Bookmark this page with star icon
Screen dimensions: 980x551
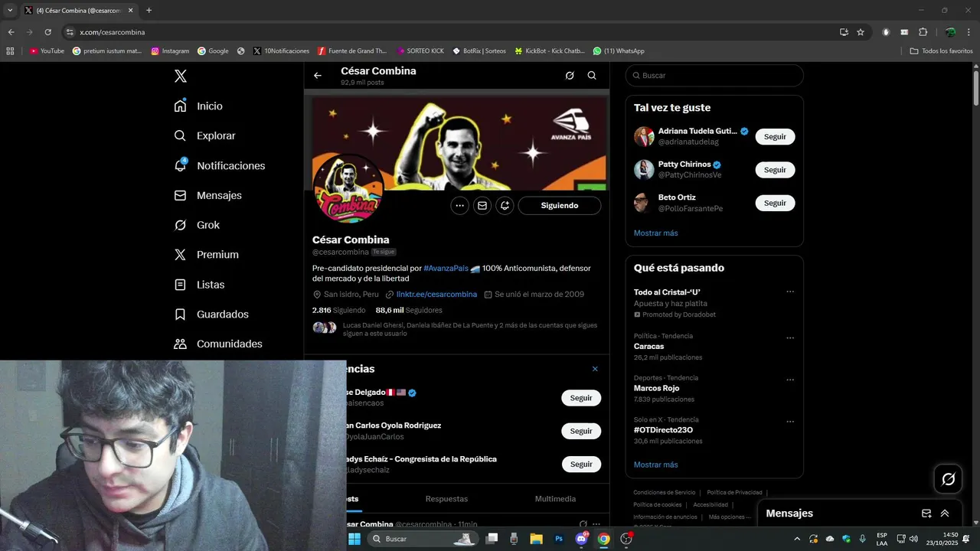[861, 32]
